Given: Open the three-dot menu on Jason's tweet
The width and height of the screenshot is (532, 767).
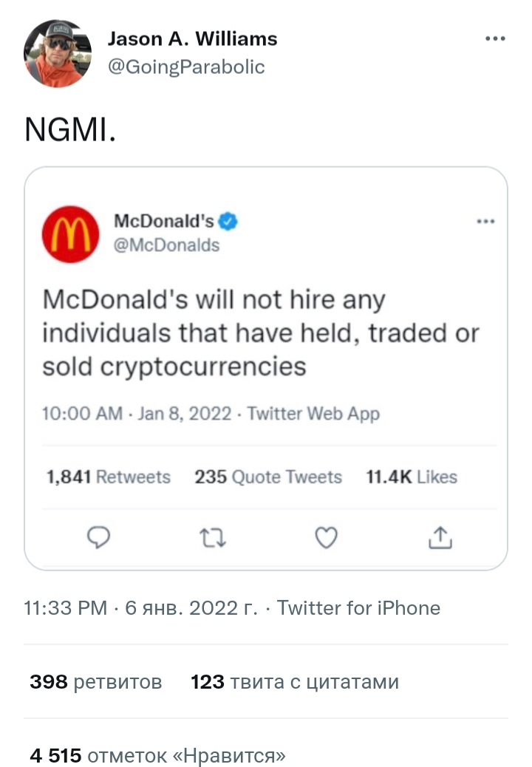Looking at the screenshot, I should (x=494, y=39).
